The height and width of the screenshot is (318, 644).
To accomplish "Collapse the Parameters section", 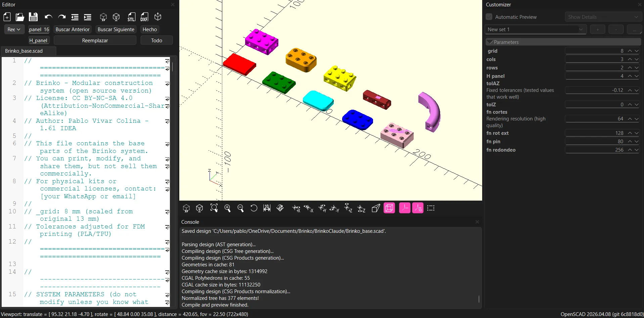I will coord(563,42).
